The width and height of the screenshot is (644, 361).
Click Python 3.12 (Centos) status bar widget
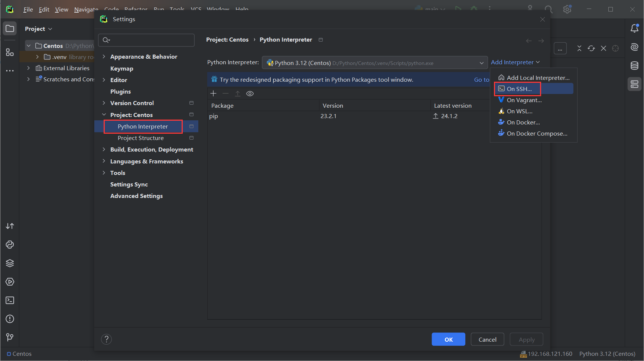pyautogui.click(x=607, y=354)
